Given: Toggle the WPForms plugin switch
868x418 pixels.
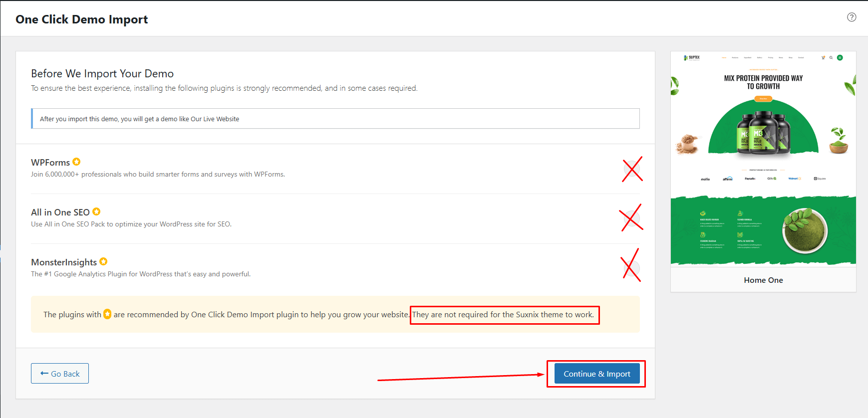Looking at the screenshot, I should pos(632,169).
